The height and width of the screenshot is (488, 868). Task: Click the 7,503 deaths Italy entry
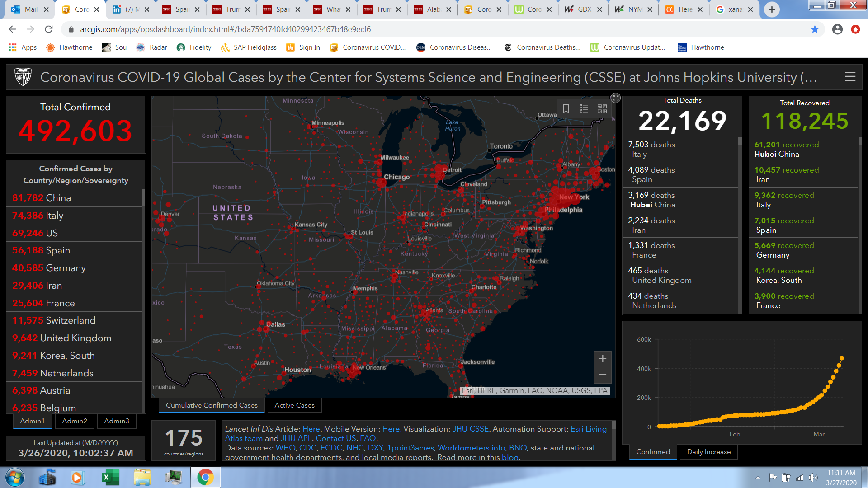click(x=680, y=150)
